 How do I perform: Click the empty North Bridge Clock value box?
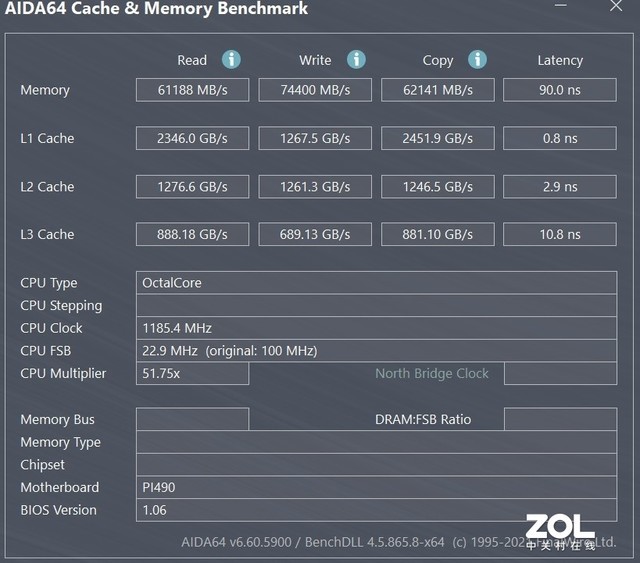pyautogui.click(x=560, y=373)
